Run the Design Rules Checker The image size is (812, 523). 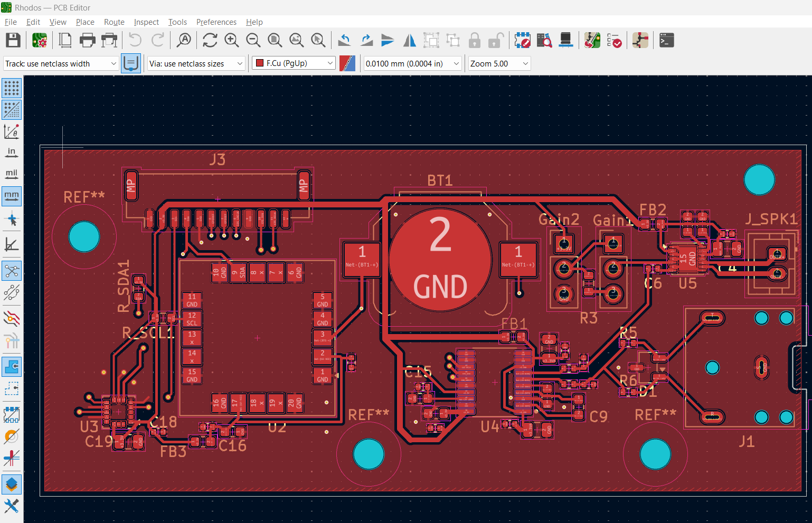tap(614, 40)
